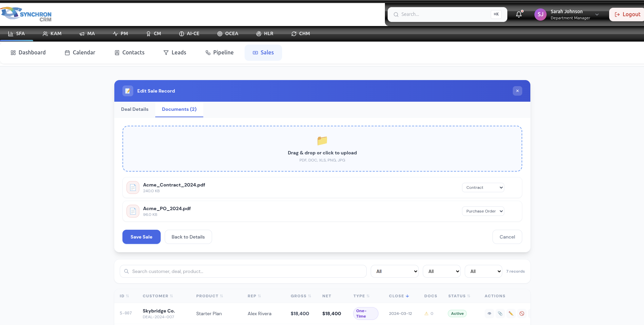Expand Sarah Johnson user menu chevron
644x325 pixels.
(597, 15)
